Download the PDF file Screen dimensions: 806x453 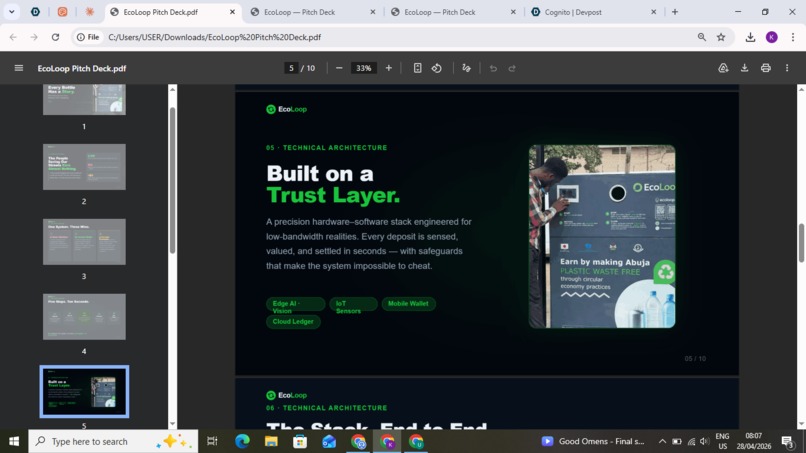[x=744, y=68]
